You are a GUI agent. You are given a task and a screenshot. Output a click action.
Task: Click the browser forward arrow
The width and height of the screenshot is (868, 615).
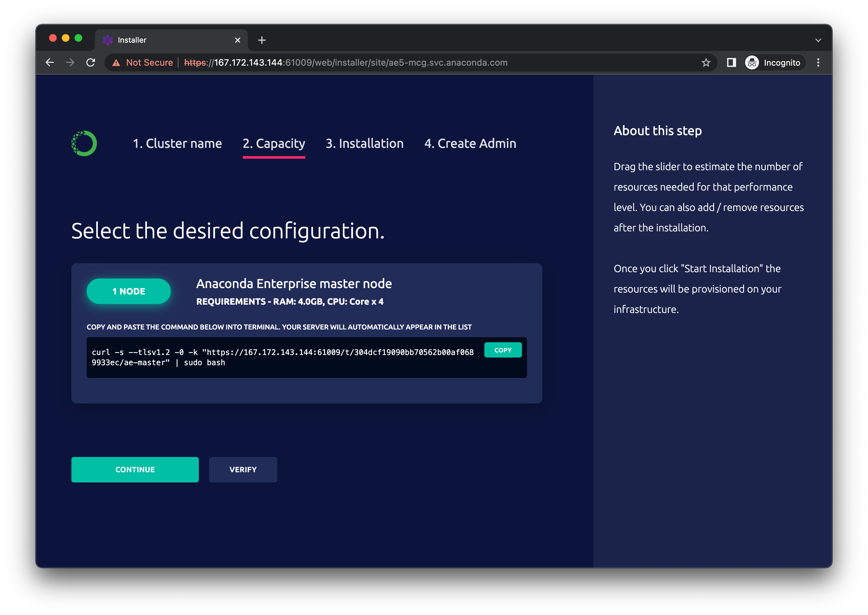pyautogui.click(x=70, y=62)
